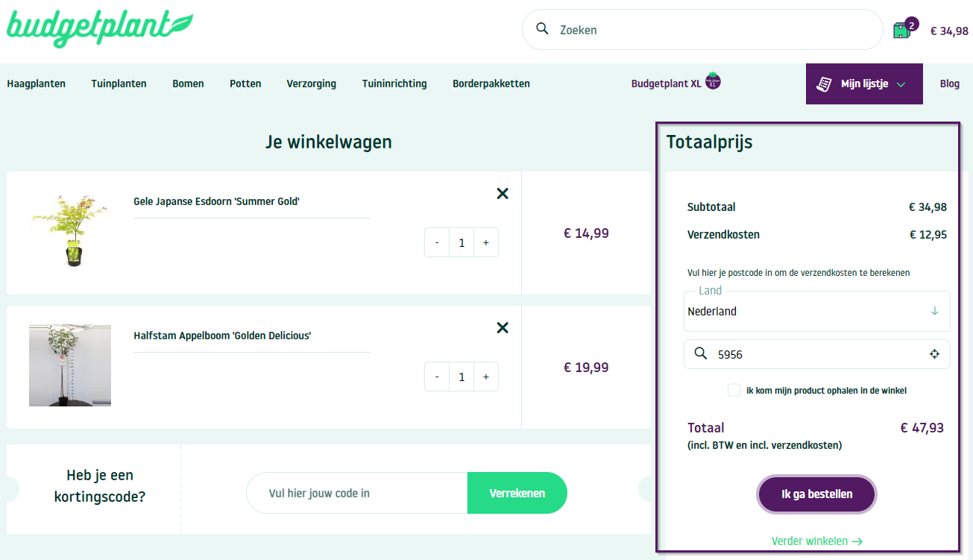Open the Tuininrichting menu

pyautogui.click(x=394, y=84)
